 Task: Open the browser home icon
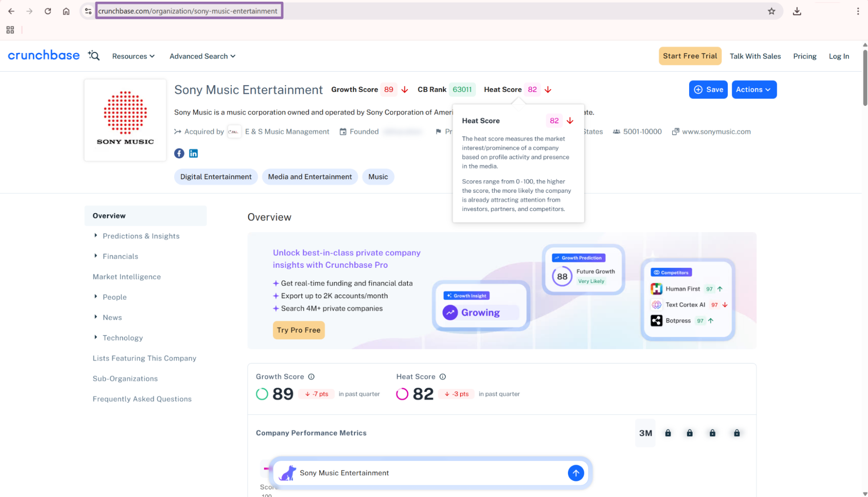tap(66, 11)
